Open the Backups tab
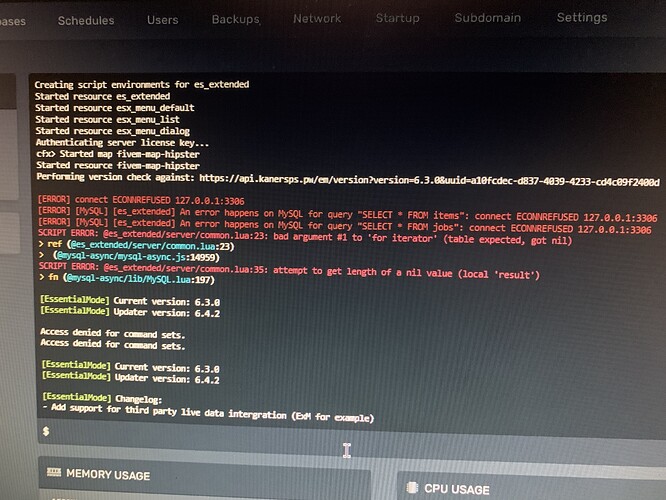 coord(236,19)
